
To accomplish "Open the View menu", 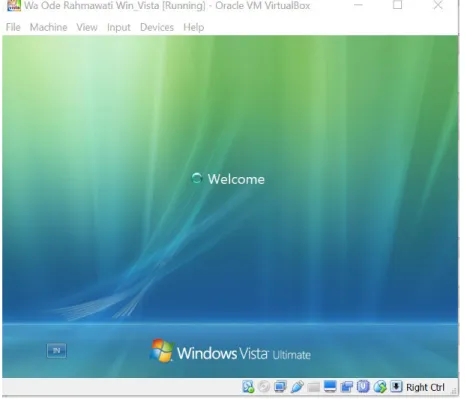I will click(87, 27).
